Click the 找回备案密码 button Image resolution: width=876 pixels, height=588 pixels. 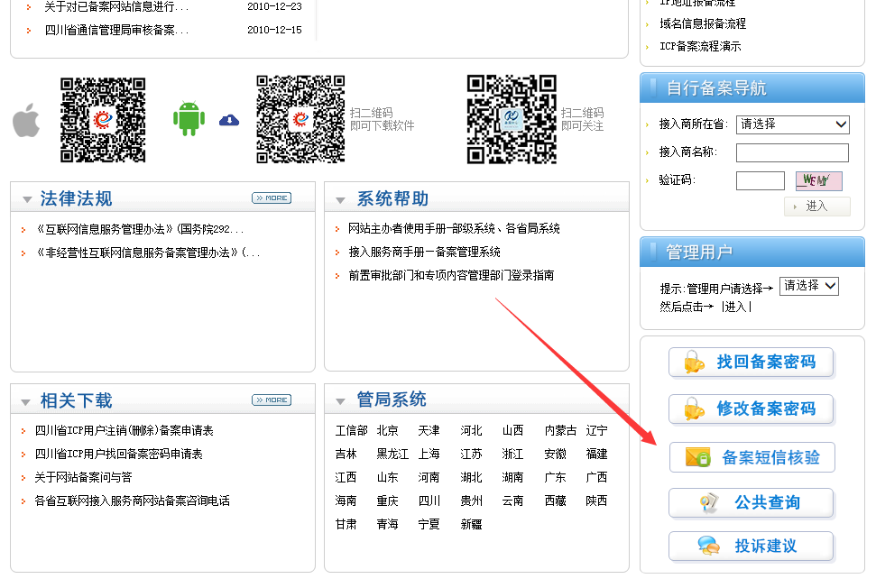[752, 363]
